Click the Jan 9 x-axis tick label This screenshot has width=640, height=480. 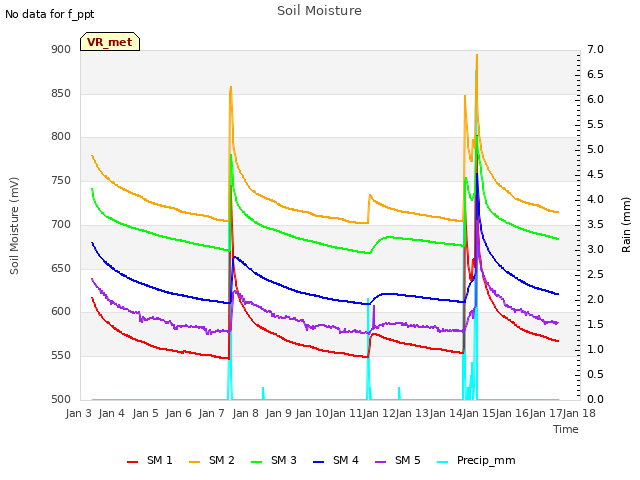(279, 413)
